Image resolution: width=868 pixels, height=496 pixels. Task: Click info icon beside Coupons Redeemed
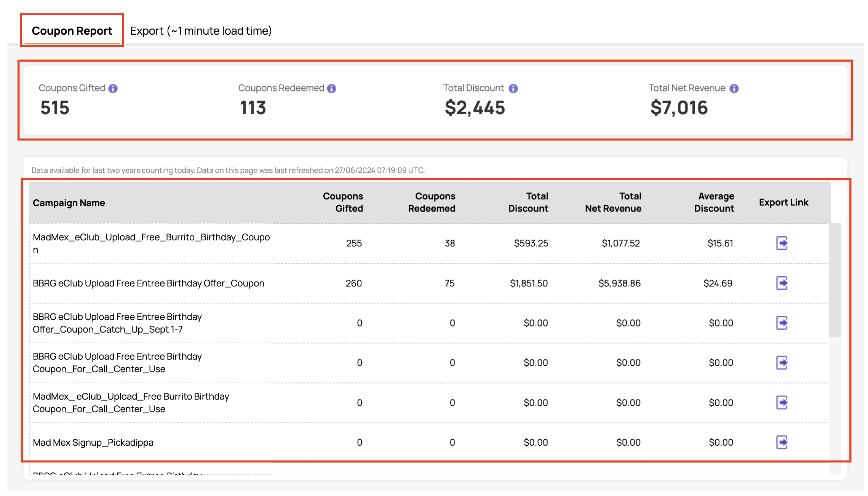332,88
